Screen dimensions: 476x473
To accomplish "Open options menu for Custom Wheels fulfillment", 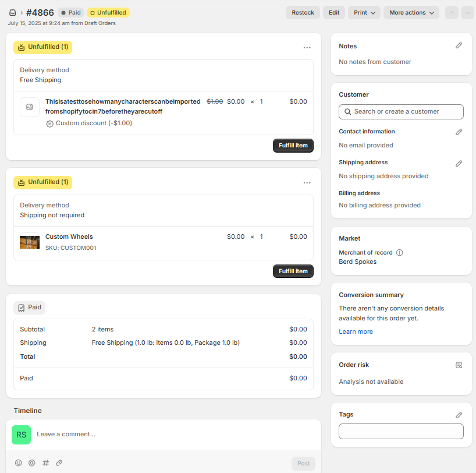I will pyautogui.click(x=307, y=183).
